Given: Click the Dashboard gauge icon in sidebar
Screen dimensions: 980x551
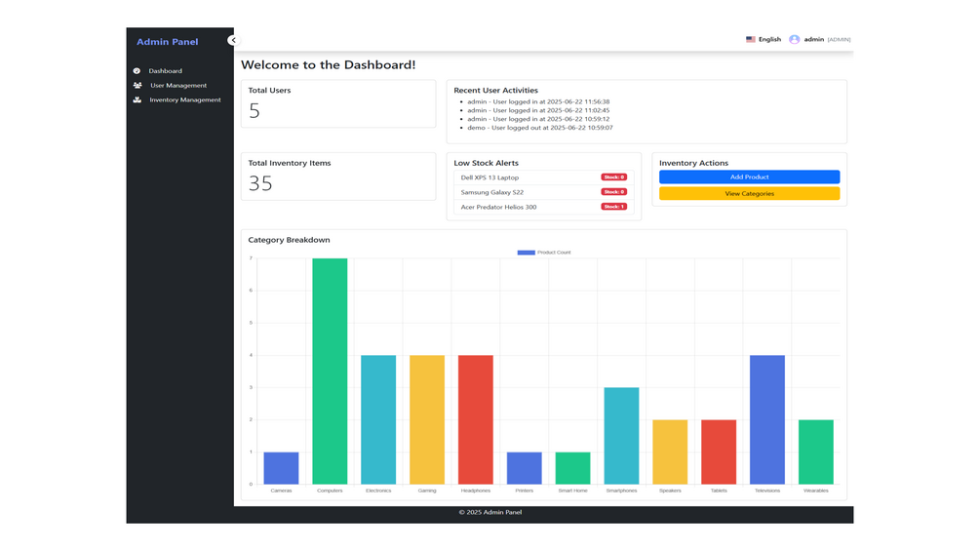Looking at the screenshot, I should click(137, 70).
